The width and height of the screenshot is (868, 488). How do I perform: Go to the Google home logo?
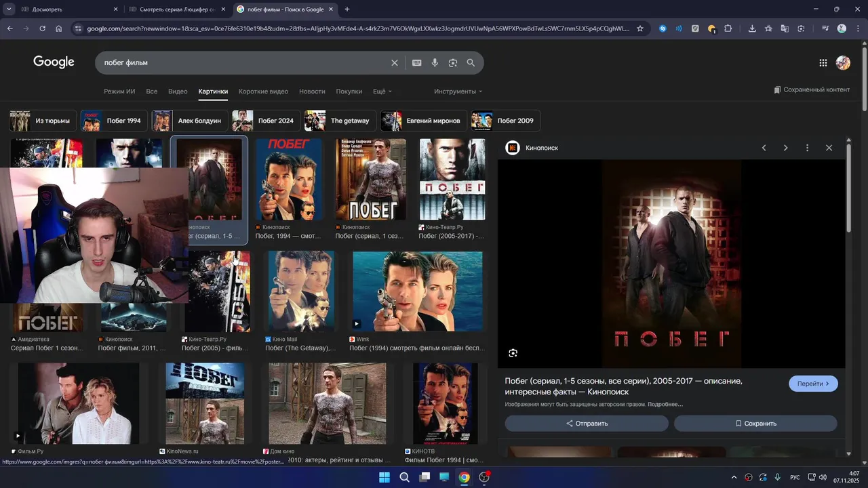tap(54, 62)
